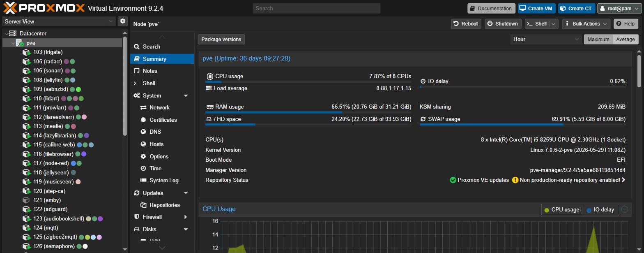Viewport: 644px width, 253px height.
Task: Switch to Maximum values
Action: pyautogui.click(x=598, y=39)
